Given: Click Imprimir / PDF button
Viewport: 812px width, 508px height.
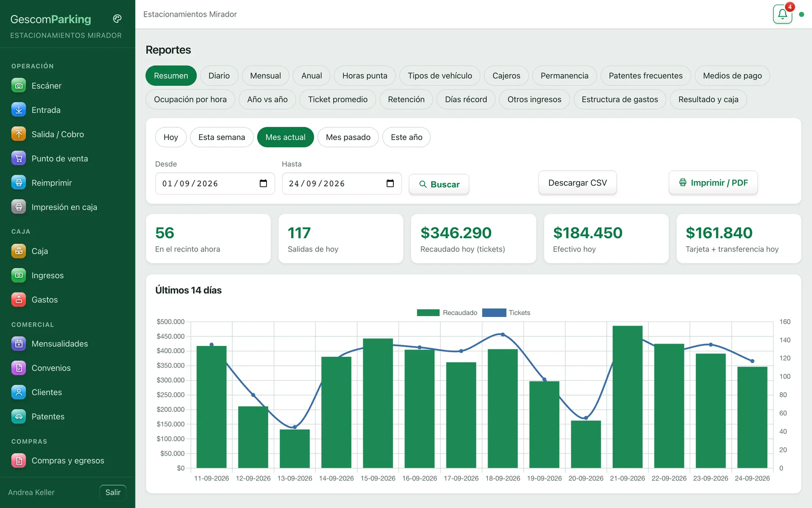Looking at the screenshot, I should tap(713, 183).
